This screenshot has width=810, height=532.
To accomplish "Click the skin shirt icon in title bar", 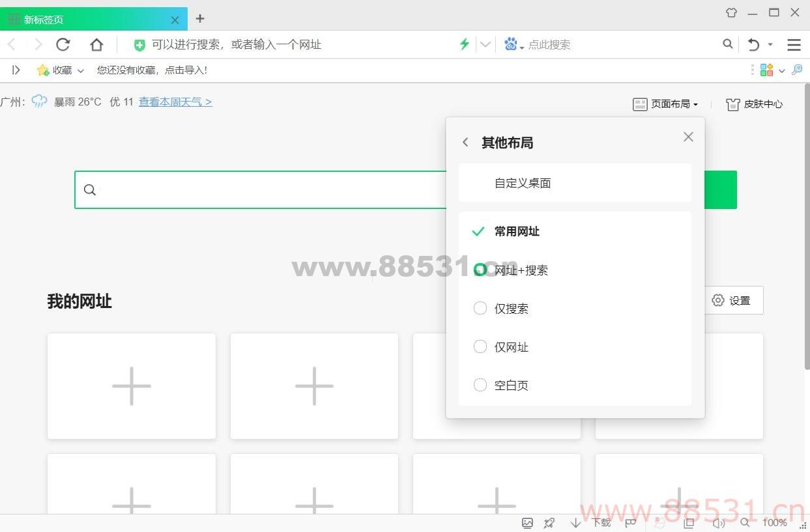I will point(731,12).
